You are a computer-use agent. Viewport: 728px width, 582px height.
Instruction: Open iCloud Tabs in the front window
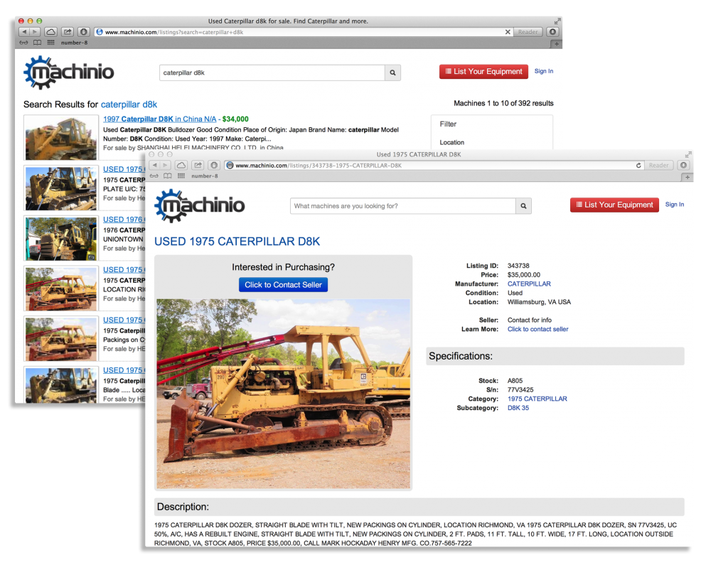click(181, 166)
